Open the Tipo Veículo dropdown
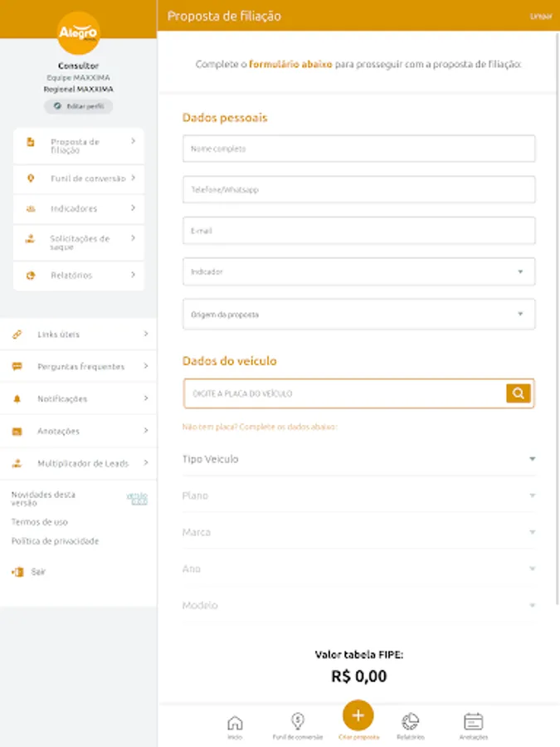Viewport: 560px width, 747px height. pyautogui.click(x=358, y=459)
